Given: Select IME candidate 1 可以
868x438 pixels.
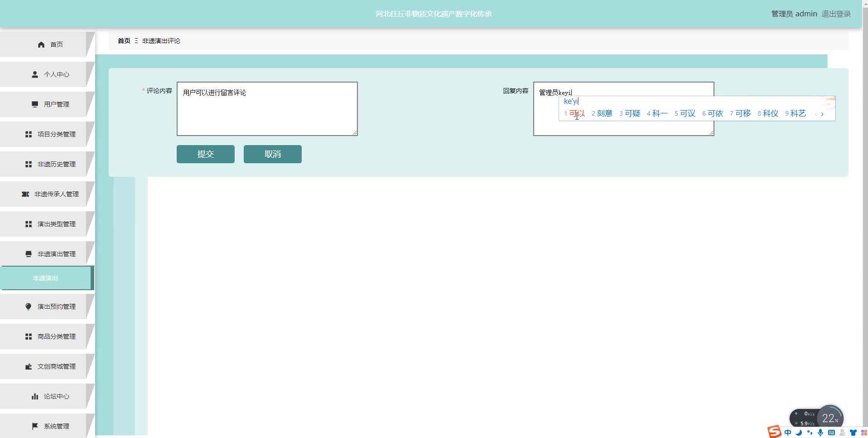Looking at the screenshot, I should click(x=574, y=113).
